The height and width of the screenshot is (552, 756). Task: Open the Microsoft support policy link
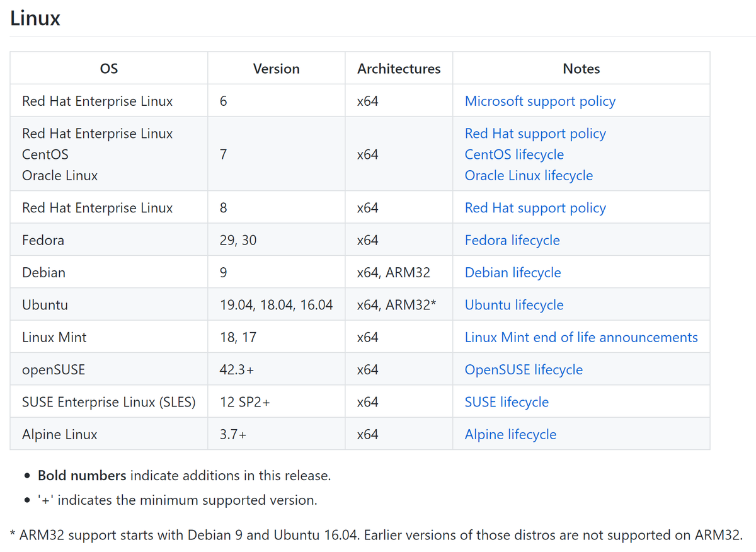(540, 101)
